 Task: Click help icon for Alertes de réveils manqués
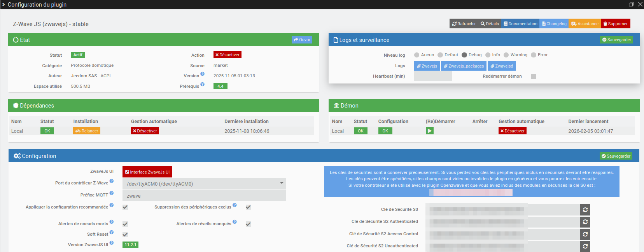(x=234, y=222)
